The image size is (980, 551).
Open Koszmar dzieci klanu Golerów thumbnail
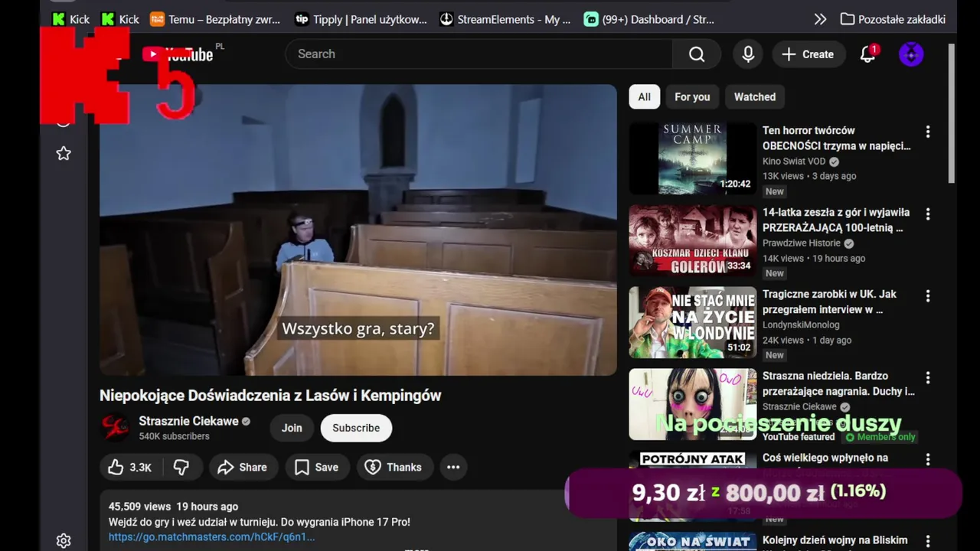tap(693, 240)
